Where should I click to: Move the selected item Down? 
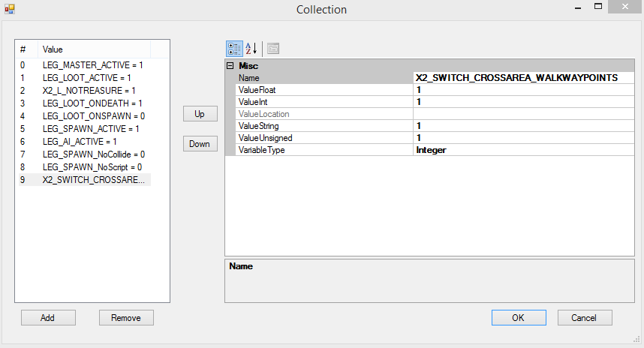click(200, 144)
